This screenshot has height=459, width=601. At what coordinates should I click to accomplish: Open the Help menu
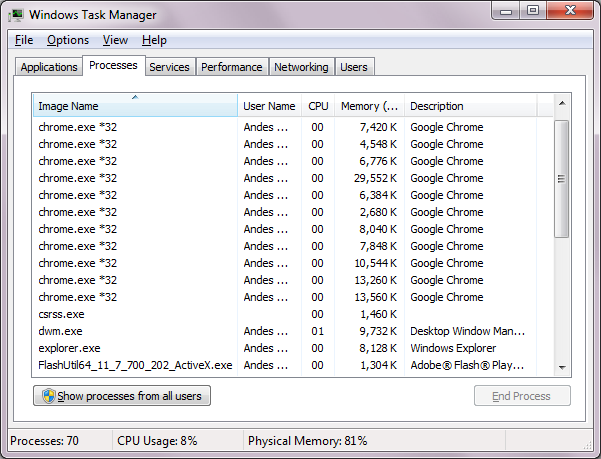point(154,40)
